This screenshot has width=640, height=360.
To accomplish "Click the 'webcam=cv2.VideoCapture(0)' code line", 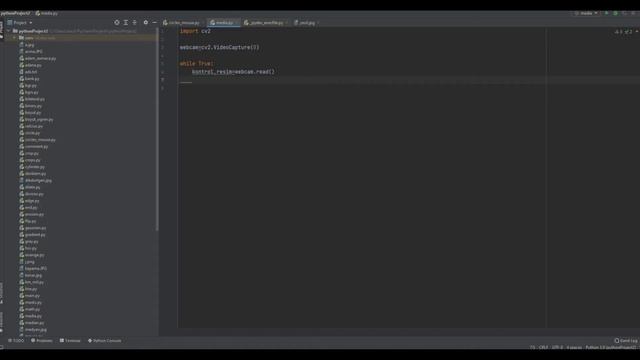I will 220,47.
